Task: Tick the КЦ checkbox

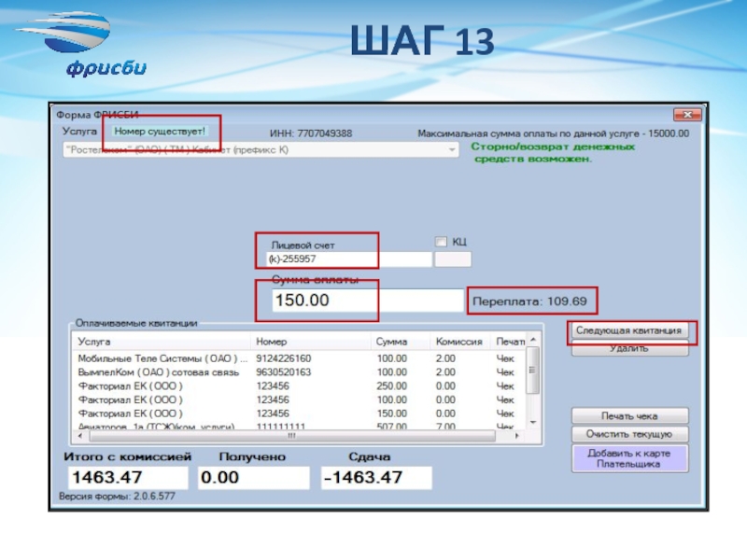Action: [441, 242]
